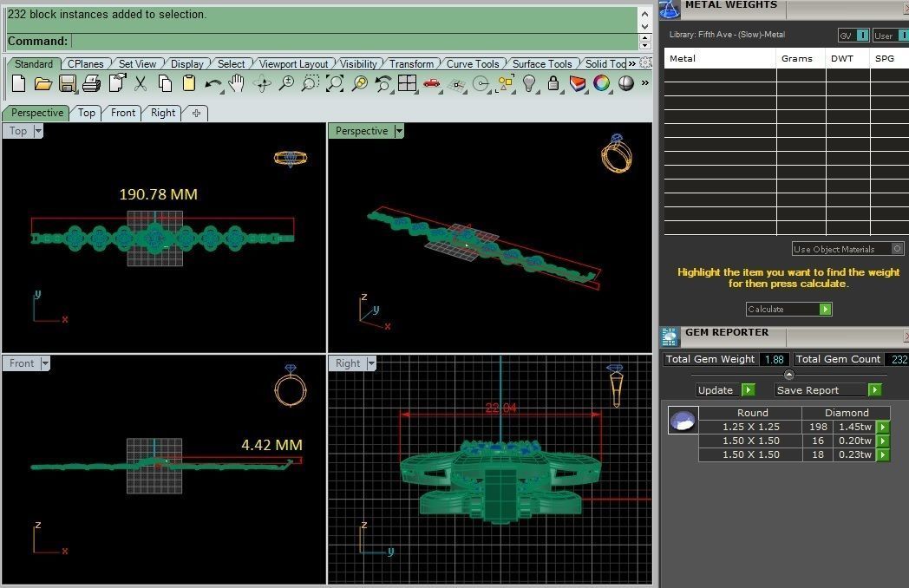Screen dimensions: 909x588
Task: Select the Rotate View tool
Action: [262, 84]
